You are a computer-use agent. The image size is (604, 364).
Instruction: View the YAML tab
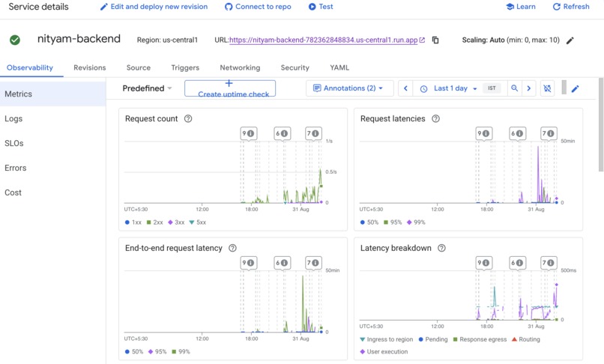click(x=339, y=67)
